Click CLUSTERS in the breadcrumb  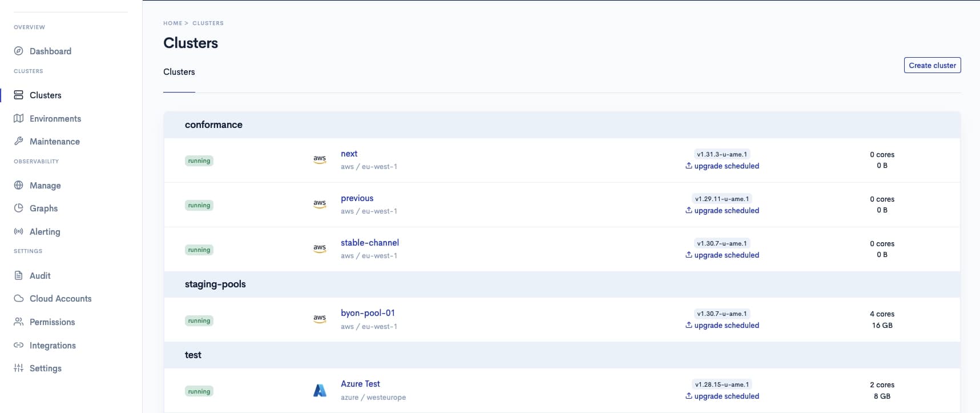click(x=208, y=23)
